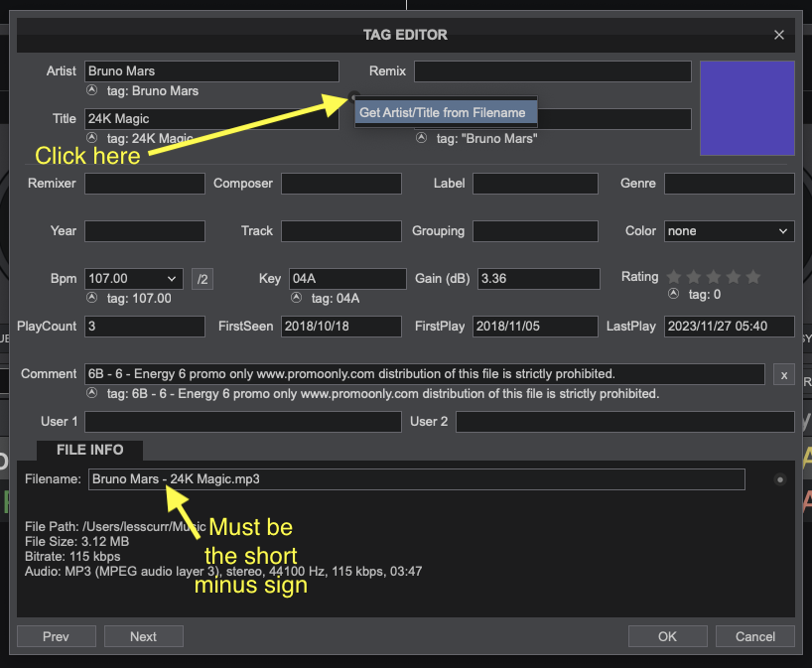Focus the Year input field

coord(145,231)
